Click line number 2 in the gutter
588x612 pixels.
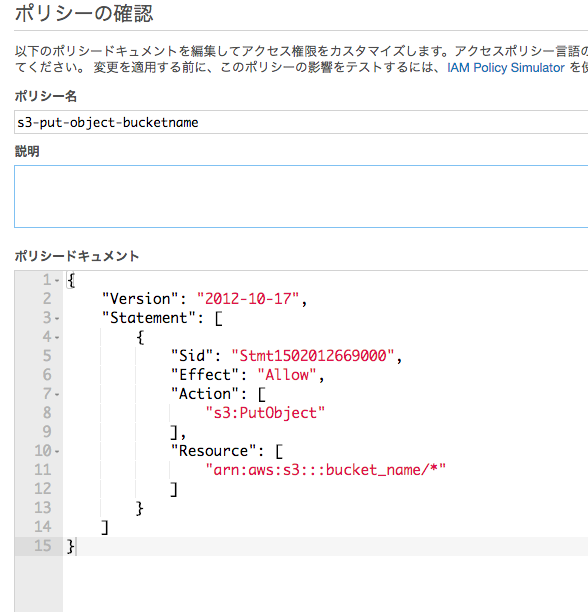47,299
